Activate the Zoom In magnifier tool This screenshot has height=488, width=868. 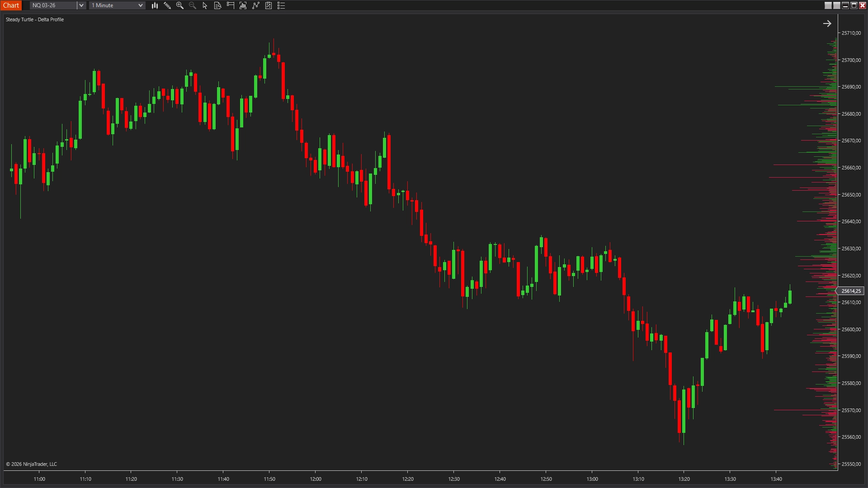pyautogui.click(x=180, y=5)
